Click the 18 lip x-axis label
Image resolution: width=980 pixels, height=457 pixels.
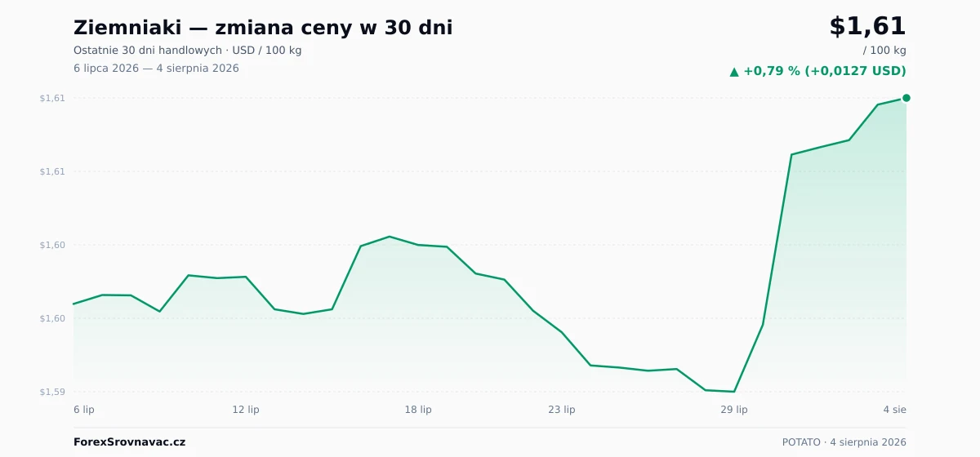click(x=418, y=410)
